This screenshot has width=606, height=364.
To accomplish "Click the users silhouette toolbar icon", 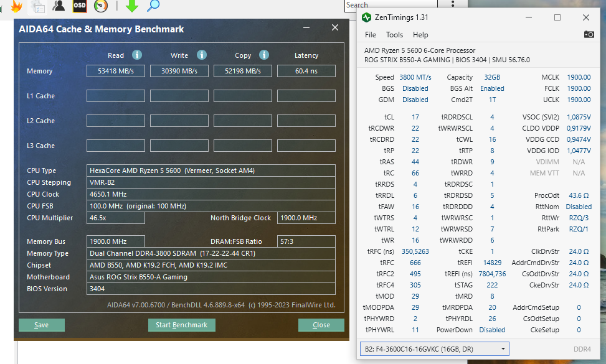I will (x=59, y=6).
